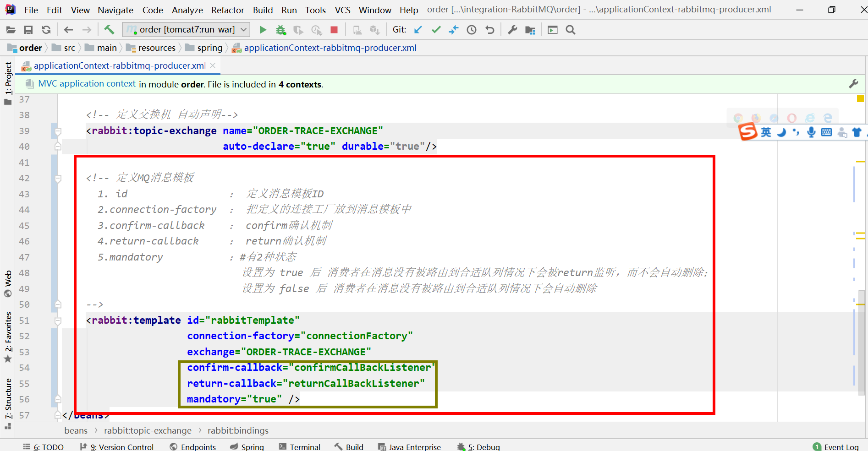The width and height of the screenshot is (868, 451).
Task: Click the Synchronize refresh icon
Action: click(46, 30)
